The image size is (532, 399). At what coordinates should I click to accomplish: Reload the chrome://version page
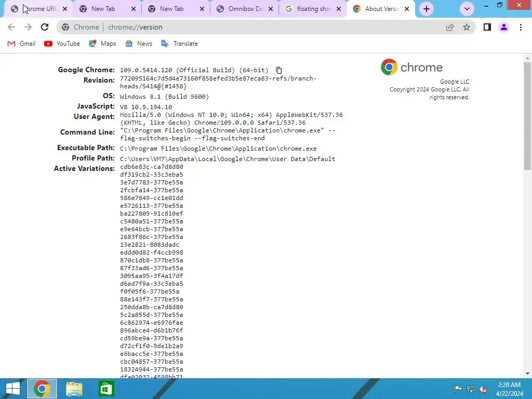(x=45, y=27)
